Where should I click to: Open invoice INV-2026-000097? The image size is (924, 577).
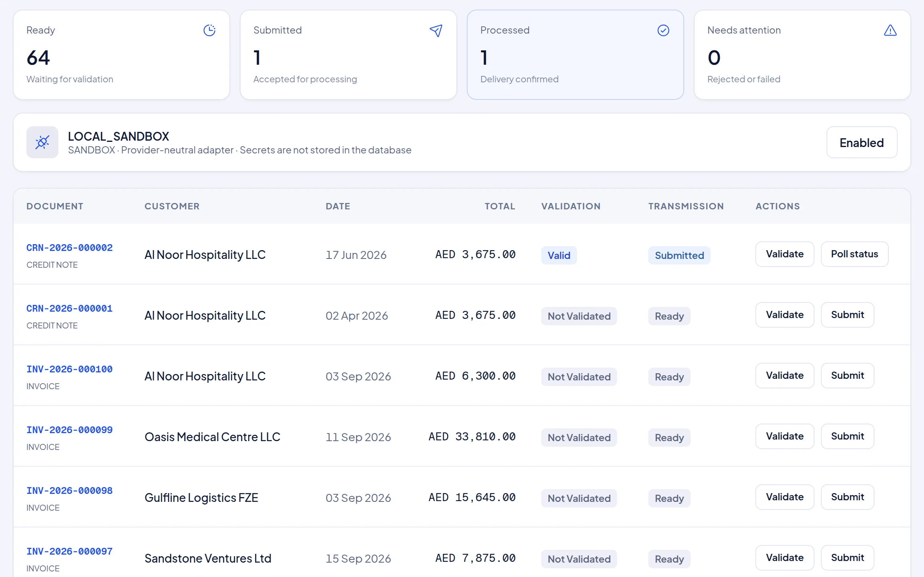tap(70, 551)
